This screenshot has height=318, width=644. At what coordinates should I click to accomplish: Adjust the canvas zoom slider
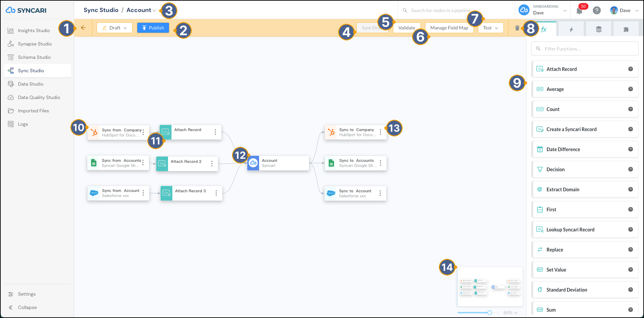click(490, 313)
